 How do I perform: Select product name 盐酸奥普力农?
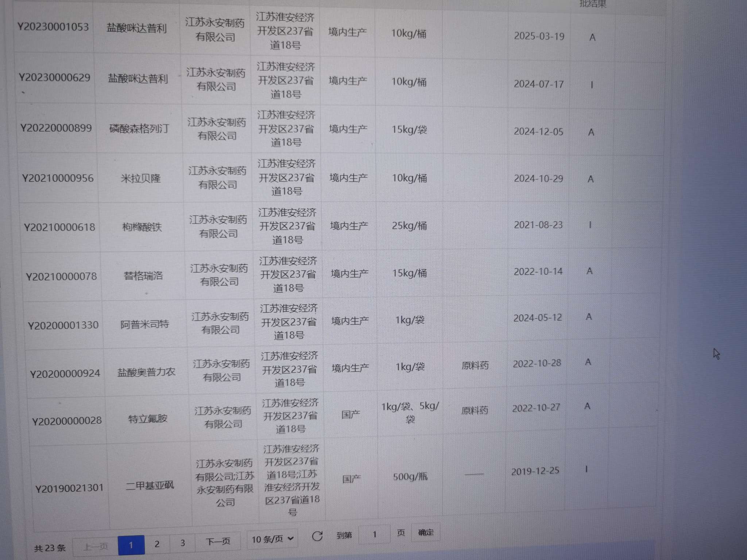tap(146, 372)
